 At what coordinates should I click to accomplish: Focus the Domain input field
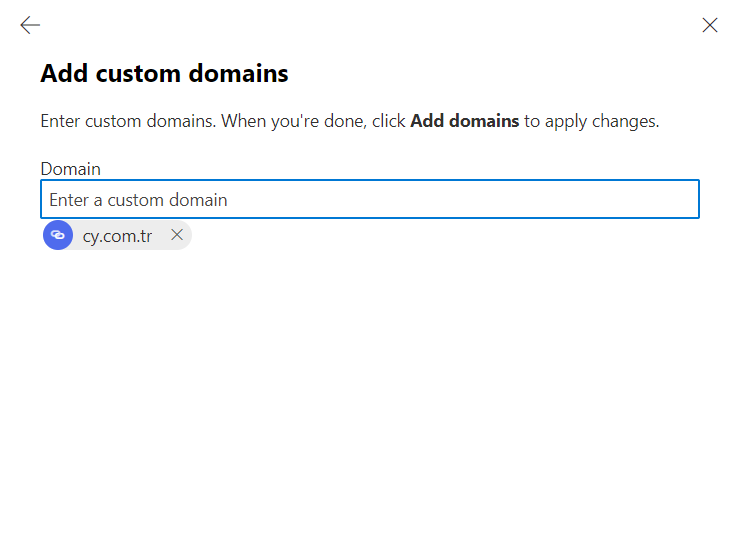coord(369,199)
